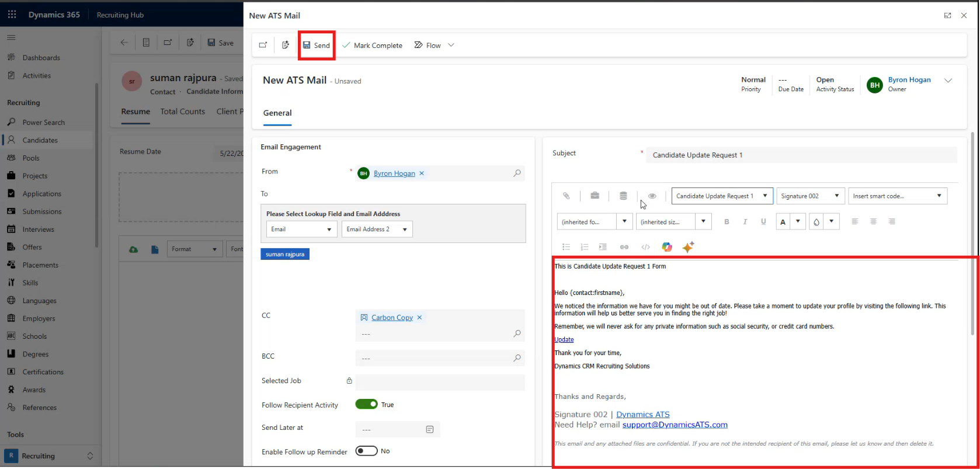
Task: Click the AI sparkle icon
Action: tap(688, 247)
